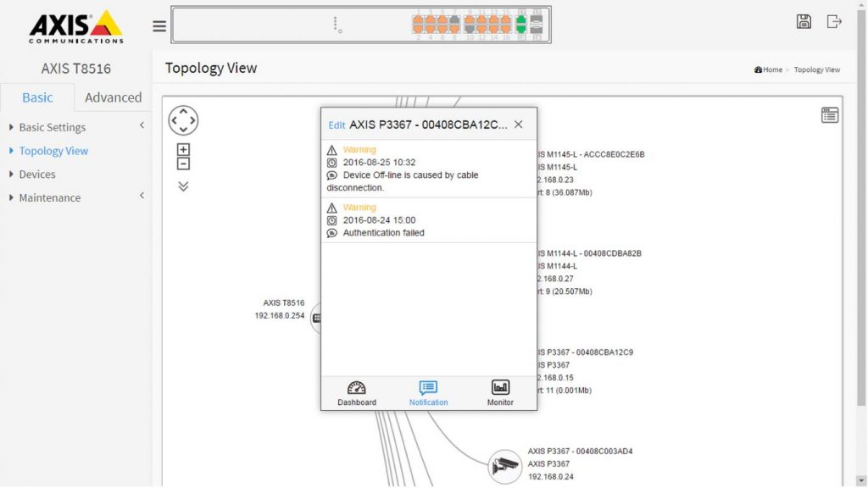
Task: Click the Edit link in the dialog
Action: [337, 125]
